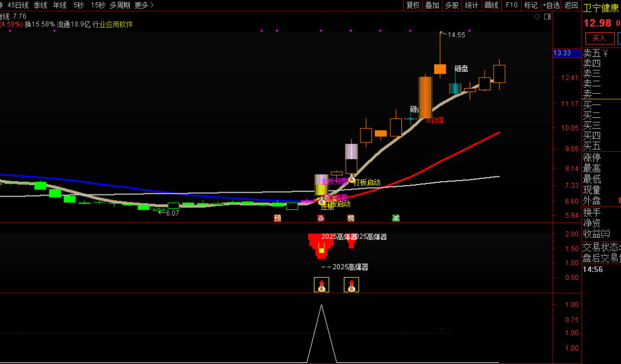The width and height of the screenshot is (621, 364).
Task: Click the 13.33 price marker on axis
Action: (x=562, y=53)
